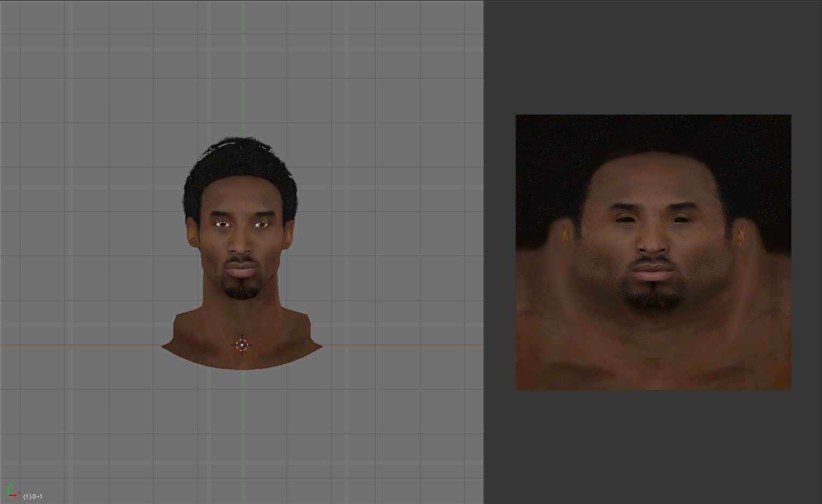This screenshot has height=504, width=822.
Task: Click the green Y axis line above the head
Action: tap(242, 65)
